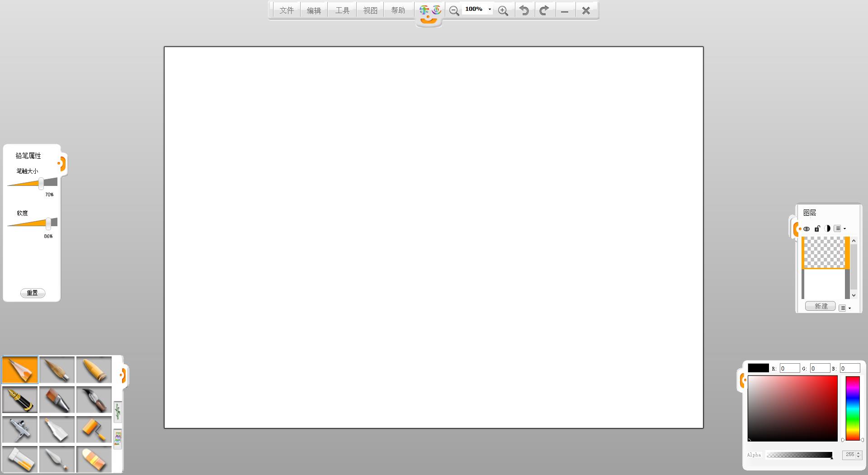Open the 文件 menu
This screenshot has height=475, width=868.
click(x=287, y=10)
